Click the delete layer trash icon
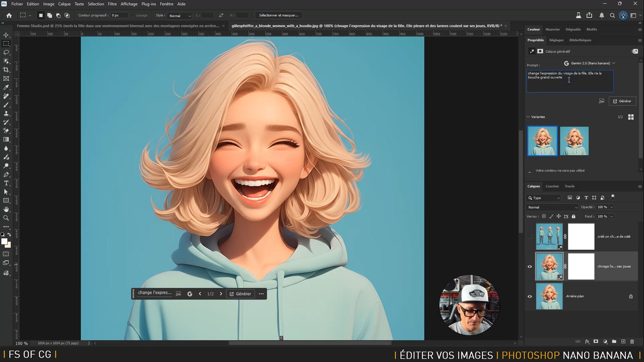 (x=632, y=342)
